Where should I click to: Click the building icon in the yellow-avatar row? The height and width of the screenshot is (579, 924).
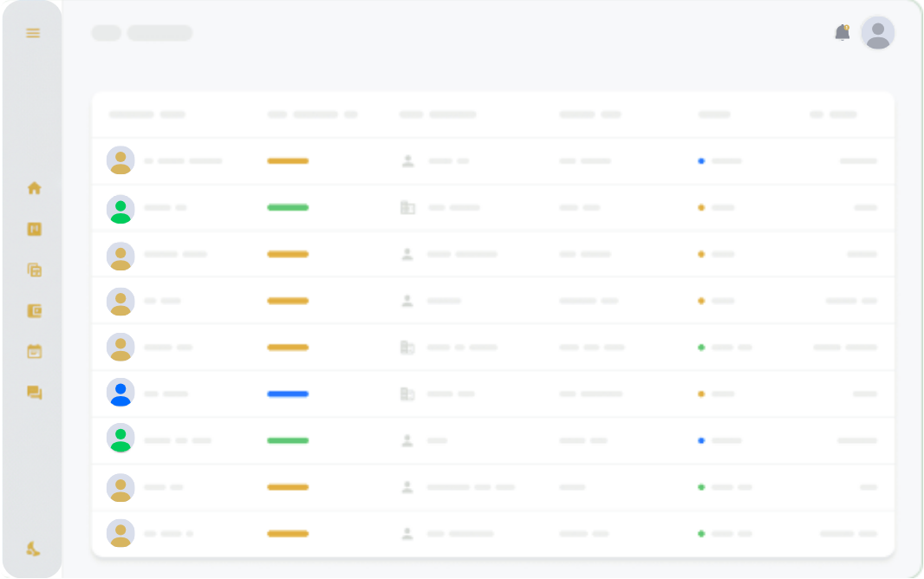(x=407, y=348)
